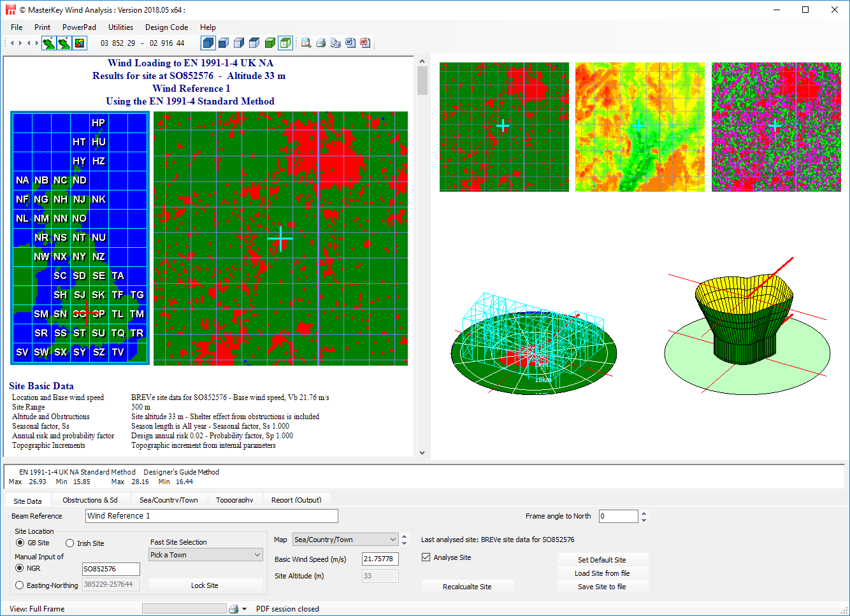This screenshot has width=850, height=616.
Task: Click the TQ grid square on the UK map
Action: (118, 333)
